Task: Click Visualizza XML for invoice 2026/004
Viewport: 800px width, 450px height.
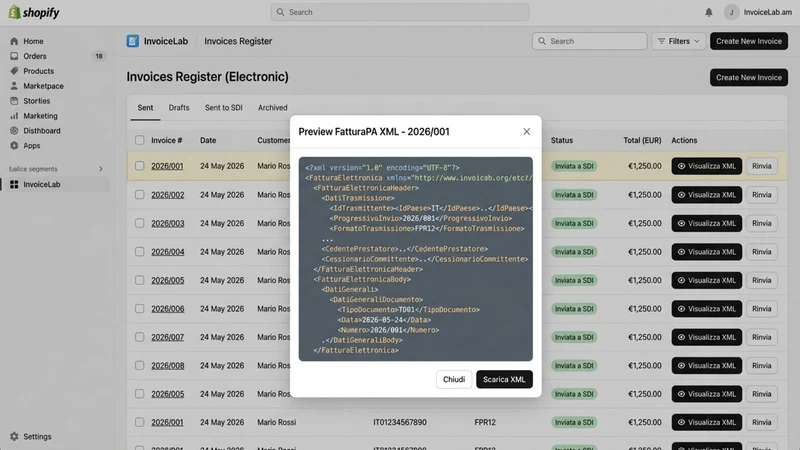Action: pyautogui.click(x=707, y=252)
